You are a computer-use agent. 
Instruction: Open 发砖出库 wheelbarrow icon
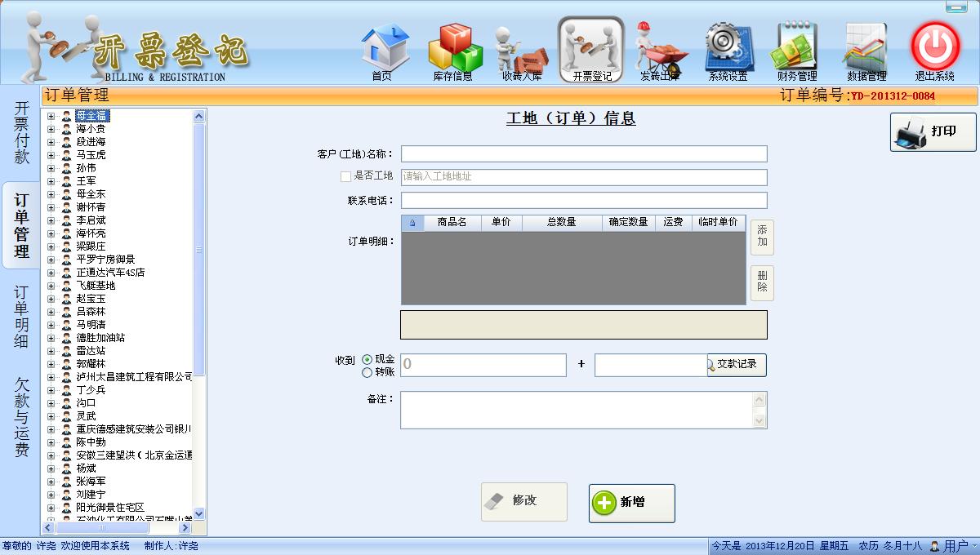[661, 49]
